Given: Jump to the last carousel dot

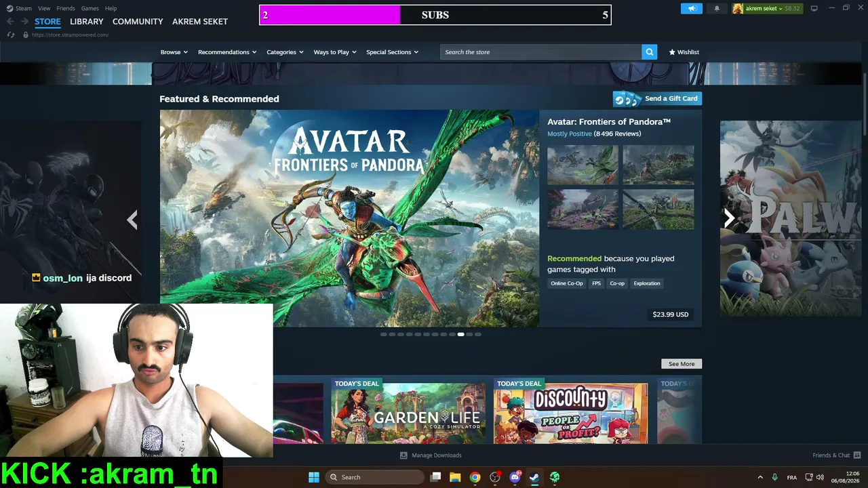Looking at the screenshot, I should [478, 334].
